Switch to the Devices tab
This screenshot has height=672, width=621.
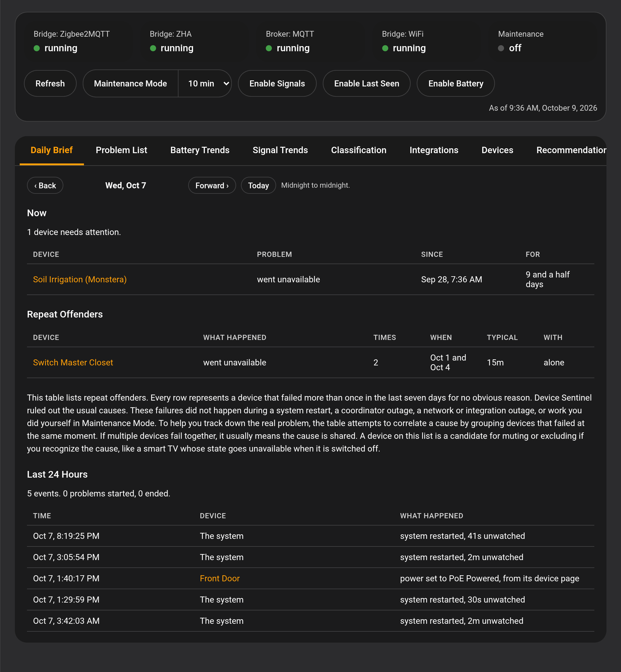[x=497, y=150]
